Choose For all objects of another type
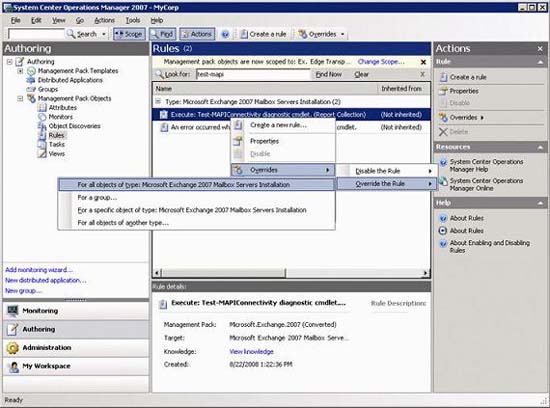 [196, 223]
